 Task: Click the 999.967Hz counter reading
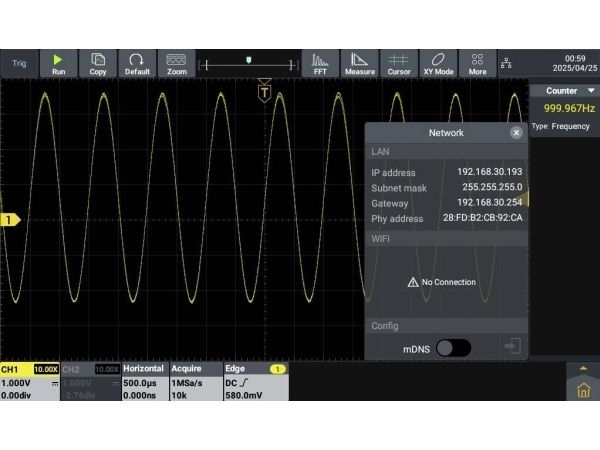pyautogui.click(x=569, y=108)
